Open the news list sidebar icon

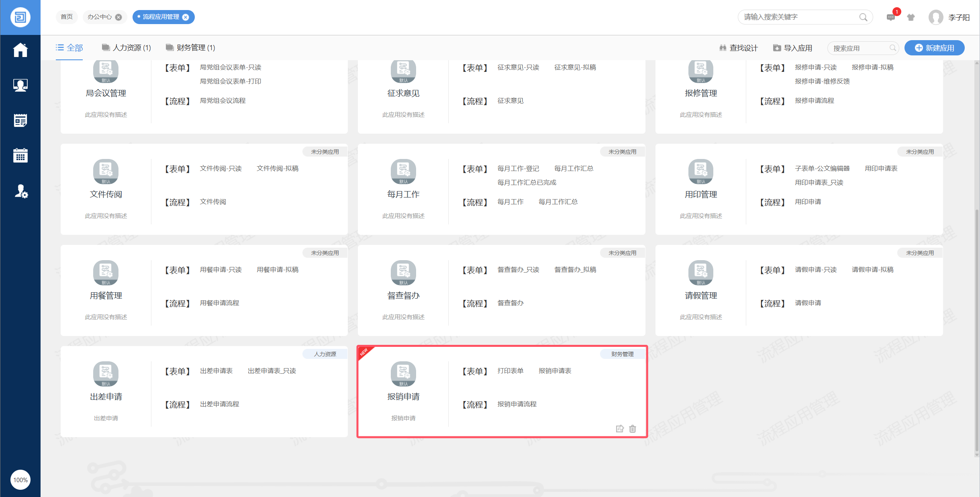pos(20,120)
